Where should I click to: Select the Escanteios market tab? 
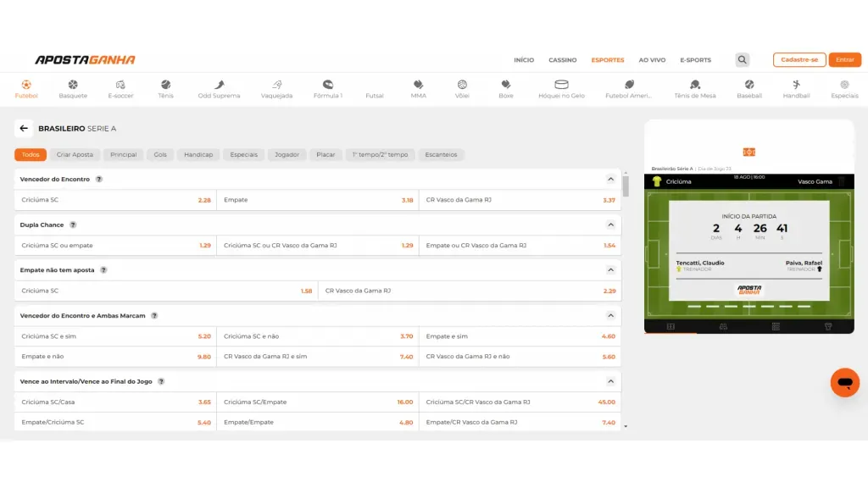(441, 155)
